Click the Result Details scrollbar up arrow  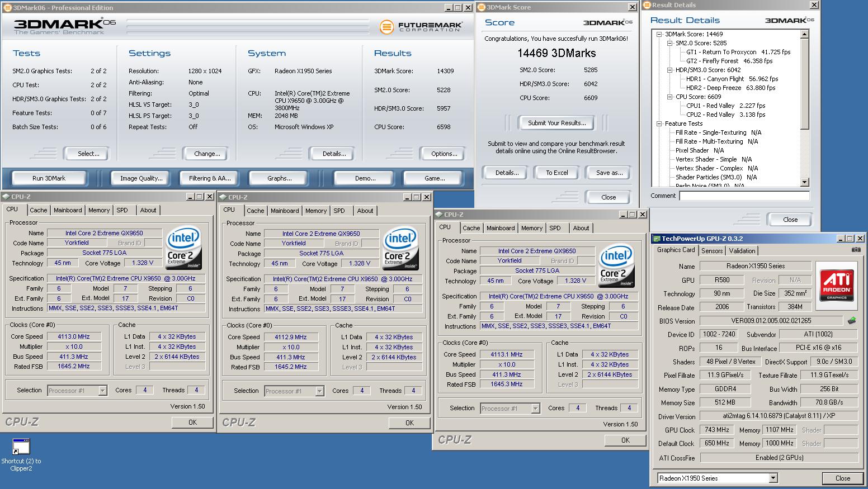pyautogui.click(x=805, y=35)
